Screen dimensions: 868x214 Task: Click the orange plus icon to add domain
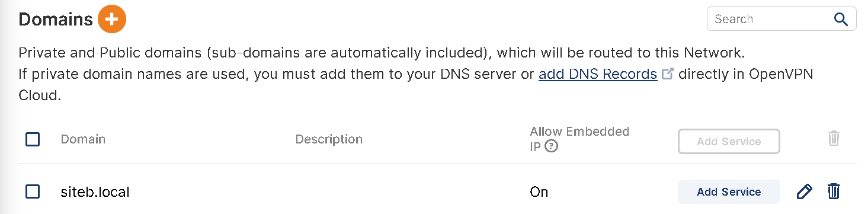pyautogui.click(x=112, y=19)
